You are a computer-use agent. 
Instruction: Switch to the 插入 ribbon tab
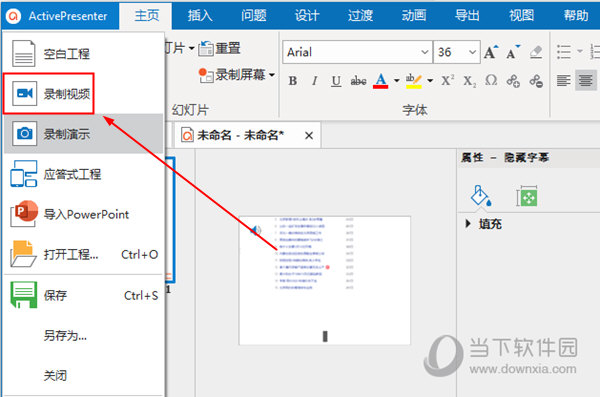[x=200, y=16]
